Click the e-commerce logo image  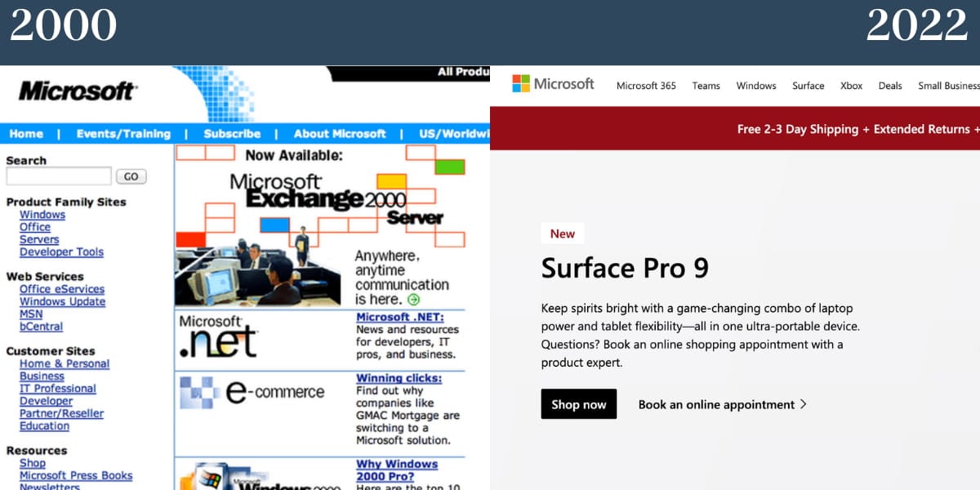click(x=252, y=392)
